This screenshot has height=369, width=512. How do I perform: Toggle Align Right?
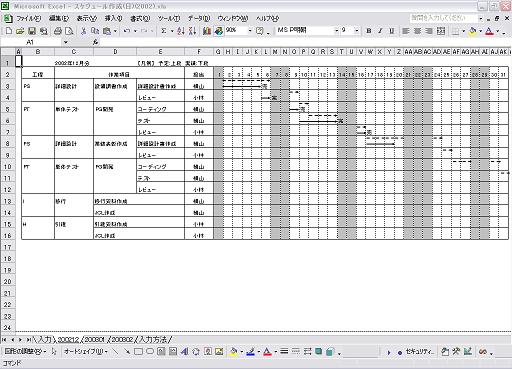click(x=429, y=31)
